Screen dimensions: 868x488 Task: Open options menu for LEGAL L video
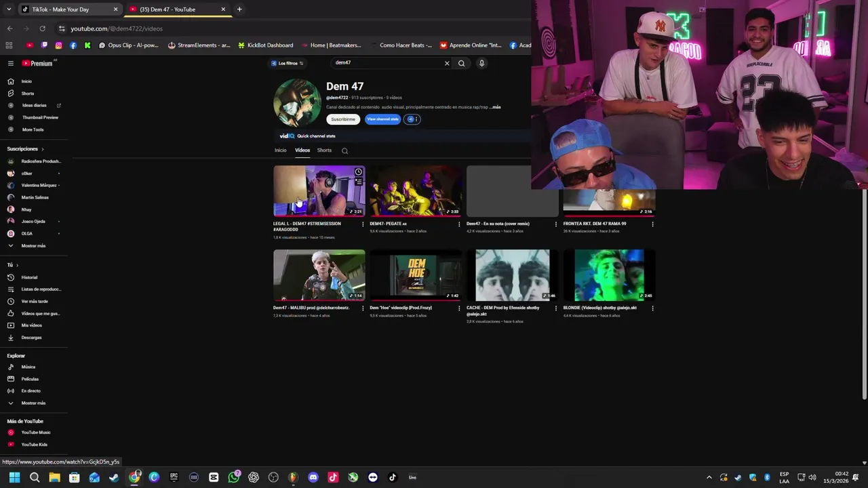click(x=362, y=224)
